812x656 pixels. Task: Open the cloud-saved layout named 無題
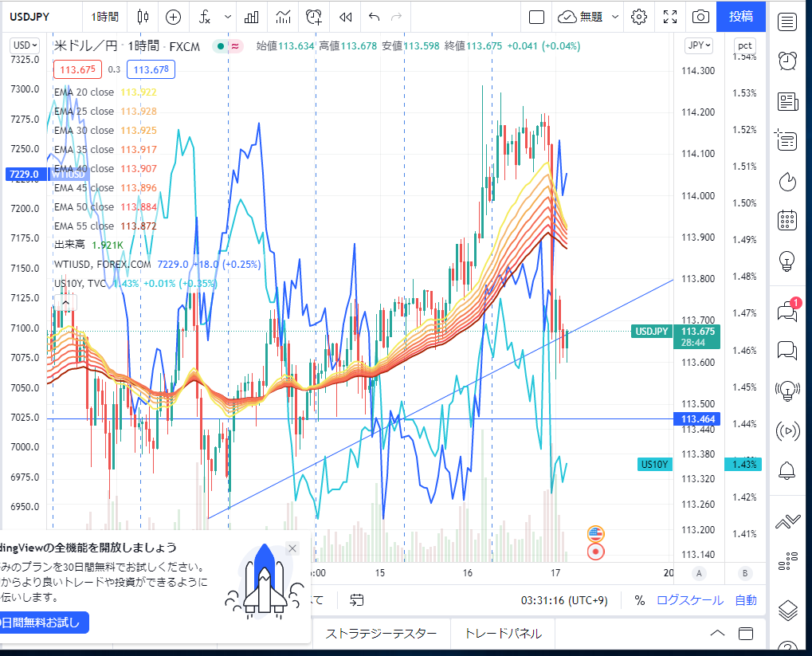[x=581, y=17]
